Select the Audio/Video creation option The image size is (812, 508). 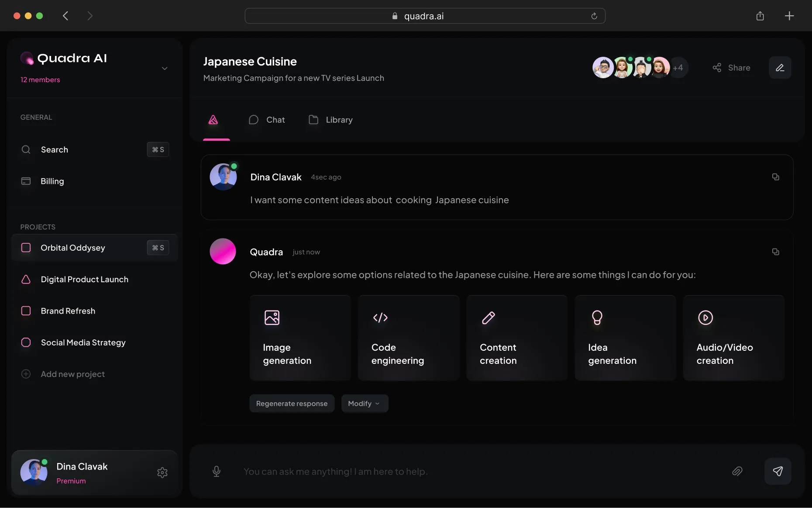[734, 338]
